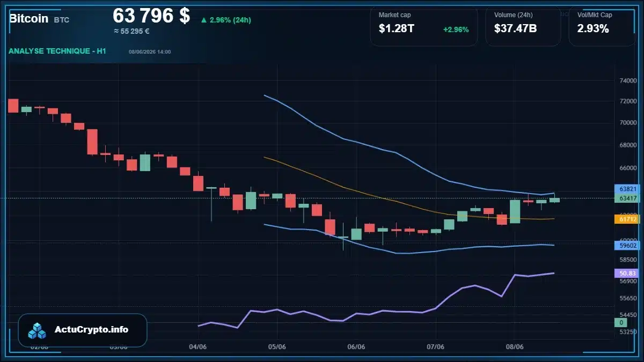Click the ≈ 55 295 € euro conversion
Viewport: 644px width, 362px height.
[x=131, y=31]
